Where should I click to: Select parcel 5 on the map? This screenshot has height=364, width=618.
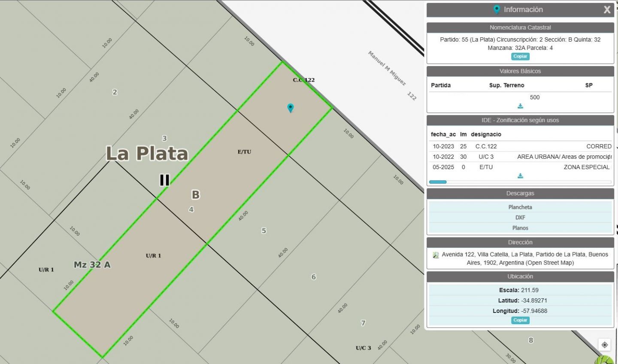264,231
